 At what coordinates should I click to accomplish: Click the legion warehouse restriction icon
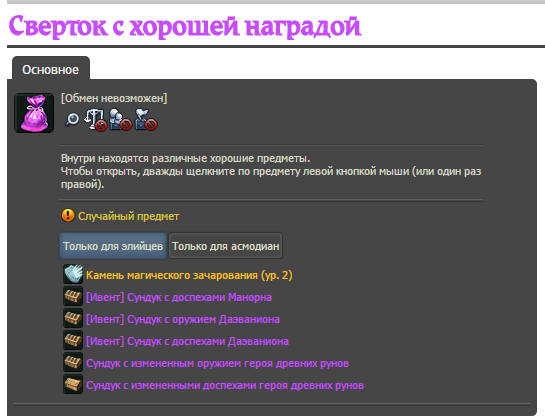(146, 120)
